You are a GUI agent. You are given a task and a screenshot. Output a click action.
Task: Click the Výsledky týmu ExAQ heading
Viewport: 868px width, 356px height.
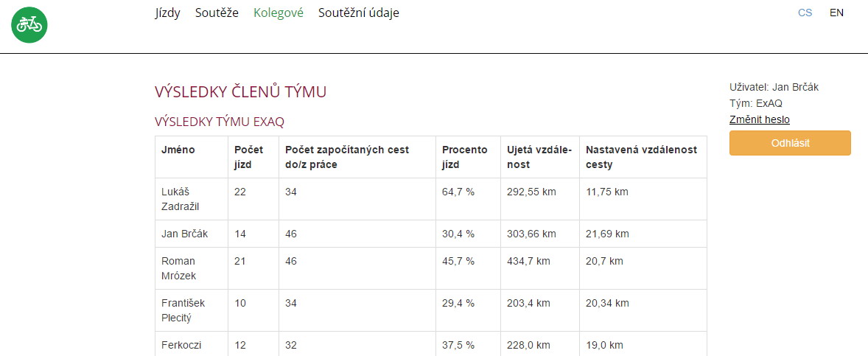coord(220,122)
